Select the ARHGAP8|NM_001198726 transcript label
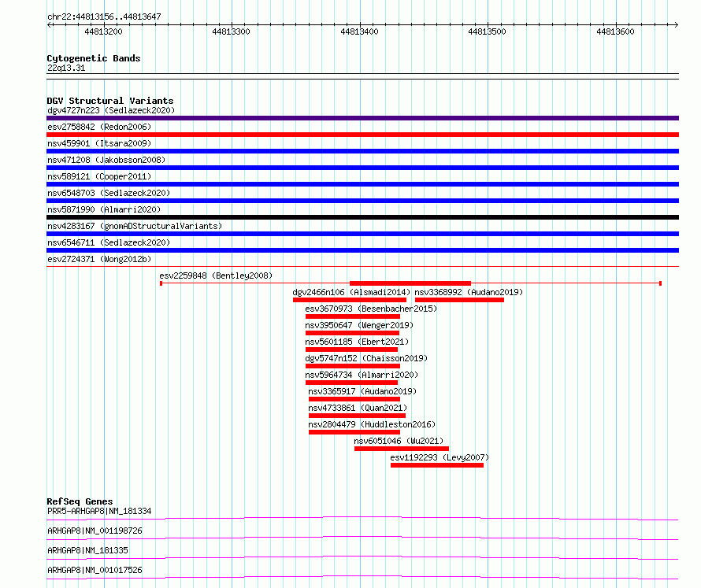The width and height of the screenshot is (701, 588). [x=95, y=531]
